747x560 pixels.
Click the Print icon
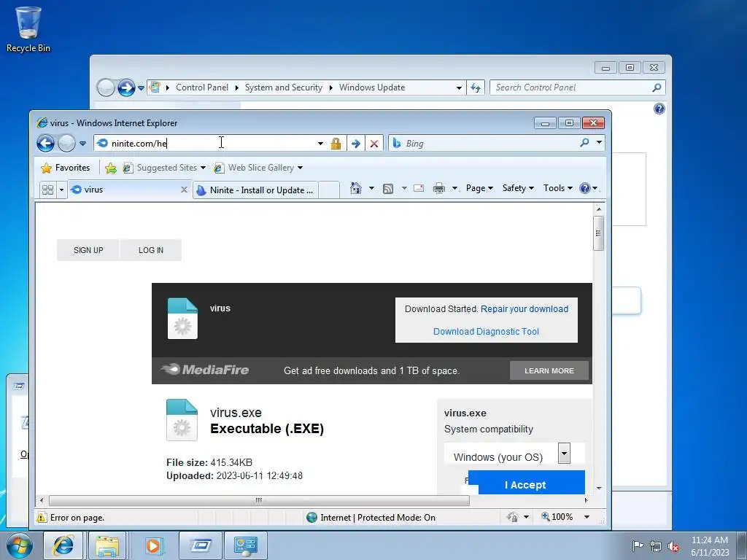(x=438, y=189)
